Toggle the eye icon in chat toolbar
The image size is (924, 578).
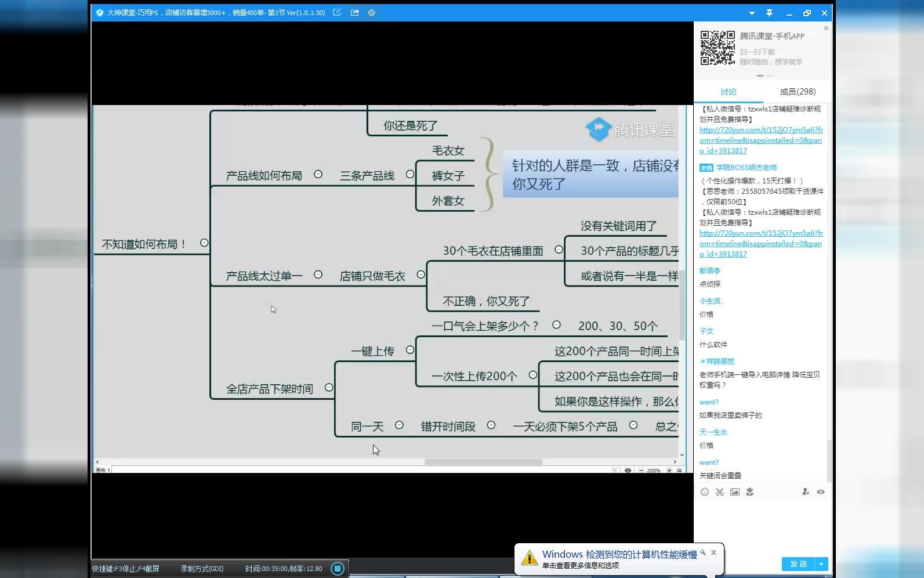821,492
